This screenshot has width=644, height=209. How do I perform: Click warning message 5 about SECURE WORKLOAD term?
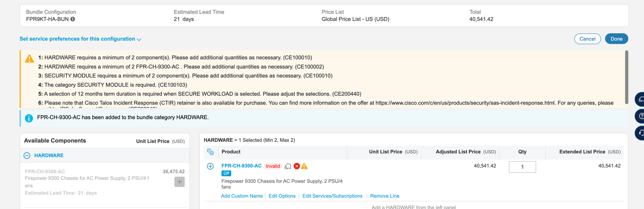pyautogui.click(x=200, y=94)
